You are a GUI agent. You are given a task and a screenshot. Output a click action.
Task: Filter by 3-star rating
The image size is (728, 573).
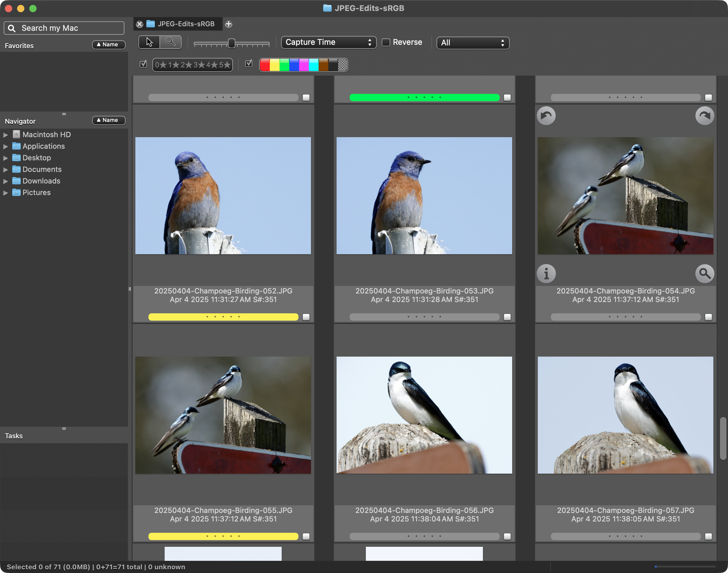point(199,65)
